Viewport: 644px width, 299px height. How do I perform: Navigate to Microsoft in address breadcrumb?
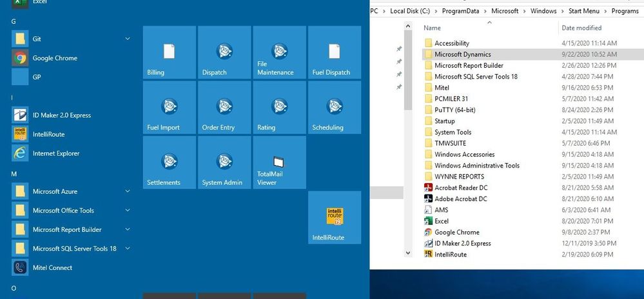pos(505,11)
